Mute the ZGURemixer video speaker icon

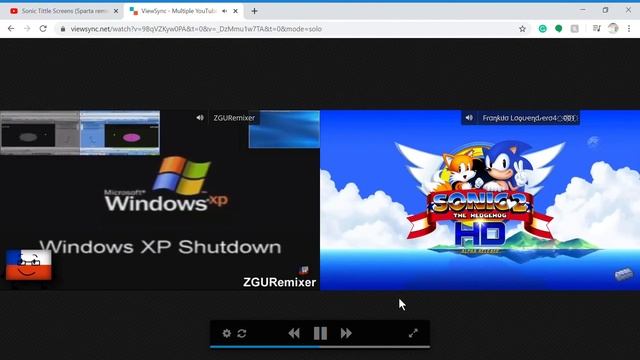[200, 118]
